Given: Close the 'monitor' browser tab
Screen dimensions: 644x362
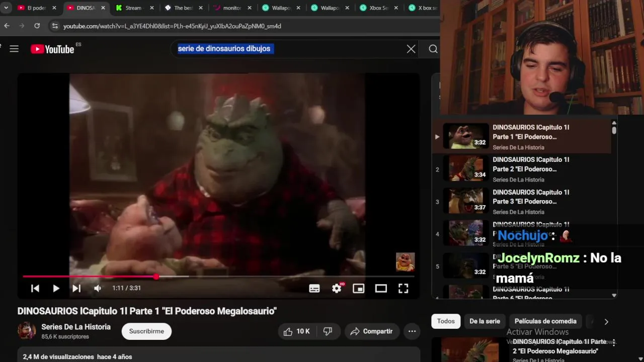Looking at the screenshot, I should 250,8.
